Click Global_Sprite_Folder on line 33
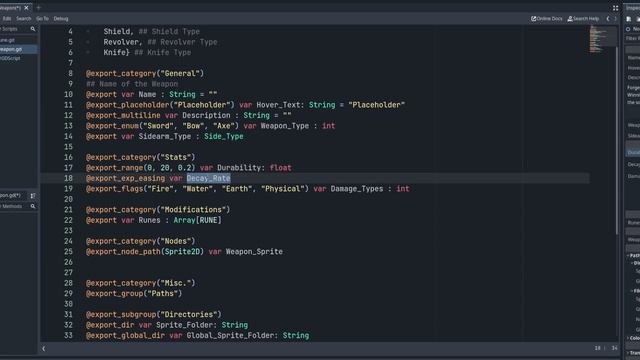This screenshot has height=360, width=640. point(230,336)
